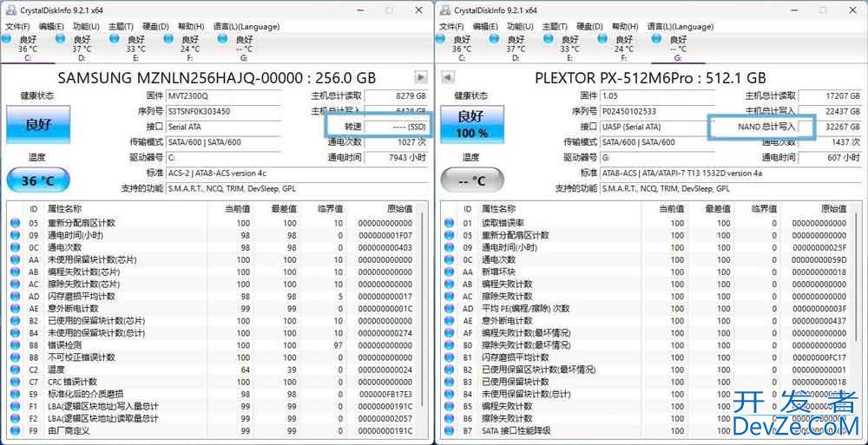Click interface field UASP (Serial ATA)
The width and height of the screenshot is (868, 445).
(657, 127)
